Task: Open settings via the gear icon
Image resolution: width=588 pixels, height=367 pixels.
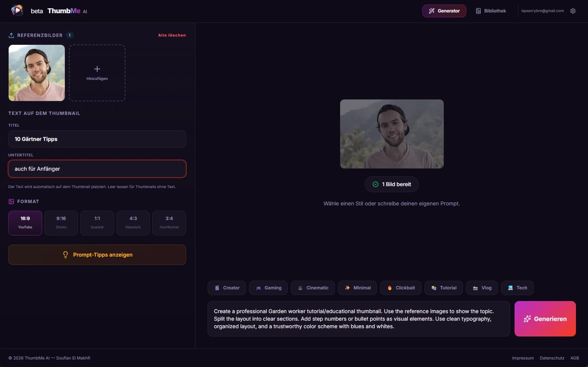Action: click(573, 11)
